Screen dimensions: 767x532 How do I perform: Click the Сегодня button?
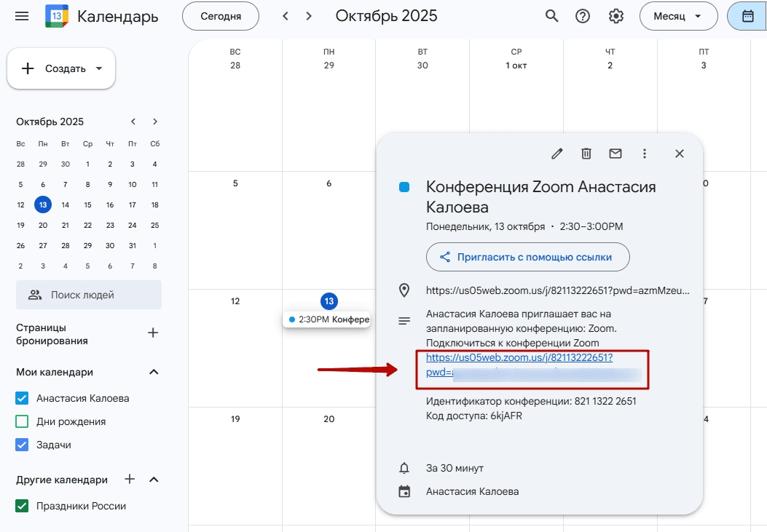tap(221, 16)
